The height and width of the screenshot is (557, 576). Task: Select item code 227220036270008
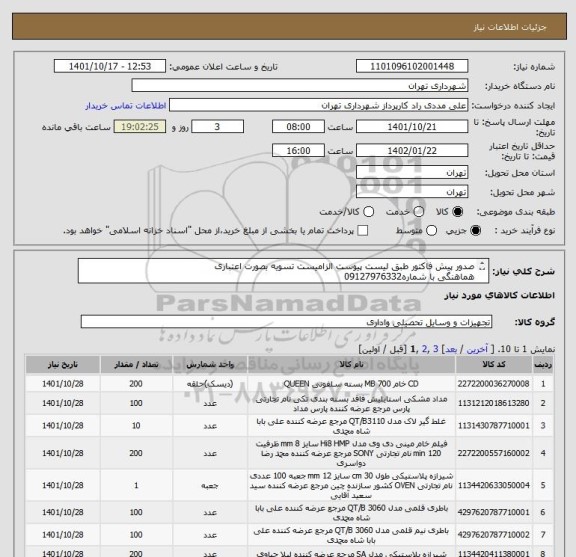pos(493,384)
